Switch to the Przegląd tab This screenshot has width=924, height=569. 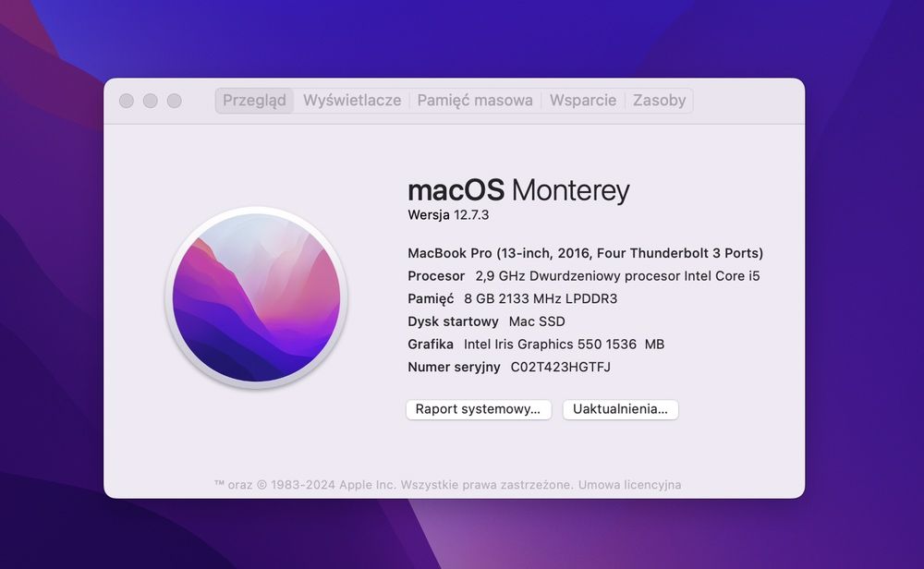[x=254, y=101]
